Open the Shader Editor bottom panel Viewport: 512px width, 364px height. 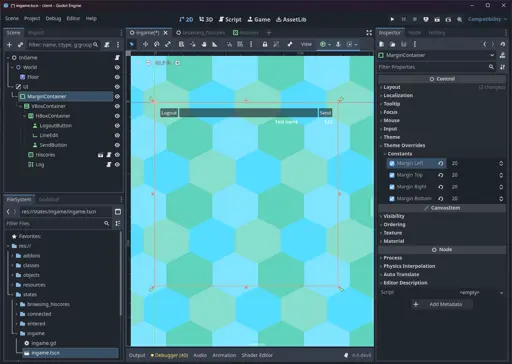257,355
